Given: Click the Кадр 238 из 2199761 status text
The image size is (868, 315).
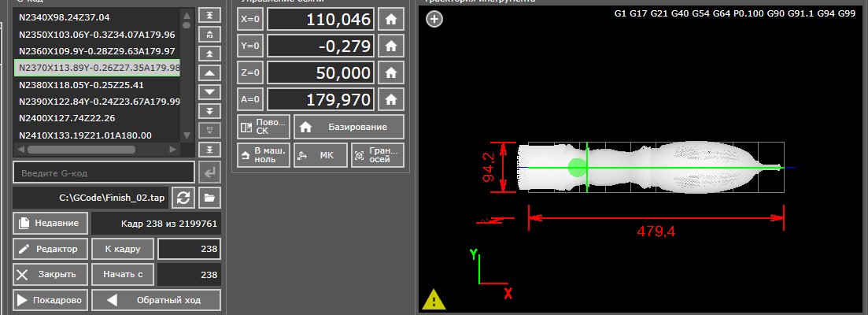Looking at the screenshot, I should pyautogui.click(x=169, y=224).
